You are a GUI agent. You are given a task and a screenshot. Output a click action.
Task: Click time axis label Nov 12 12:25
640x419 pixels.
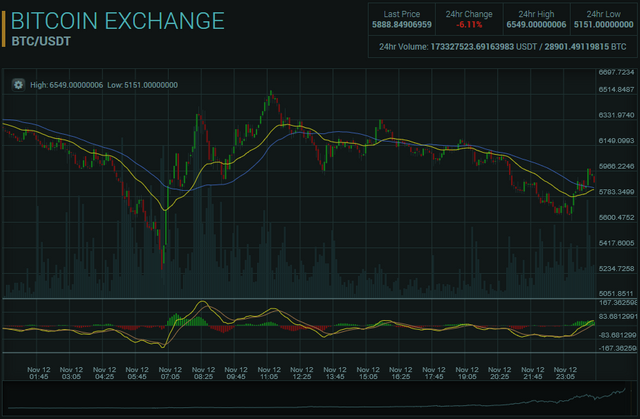click(302, 373)
